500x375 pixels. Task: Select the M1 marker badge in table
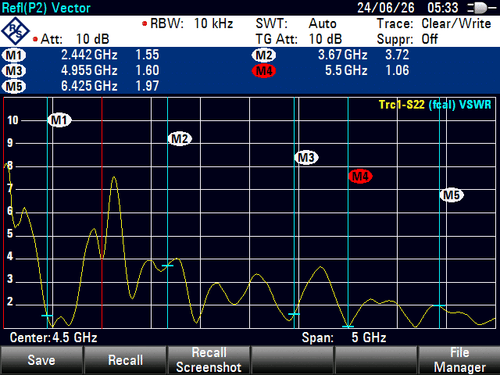click(x=14, y=55)
